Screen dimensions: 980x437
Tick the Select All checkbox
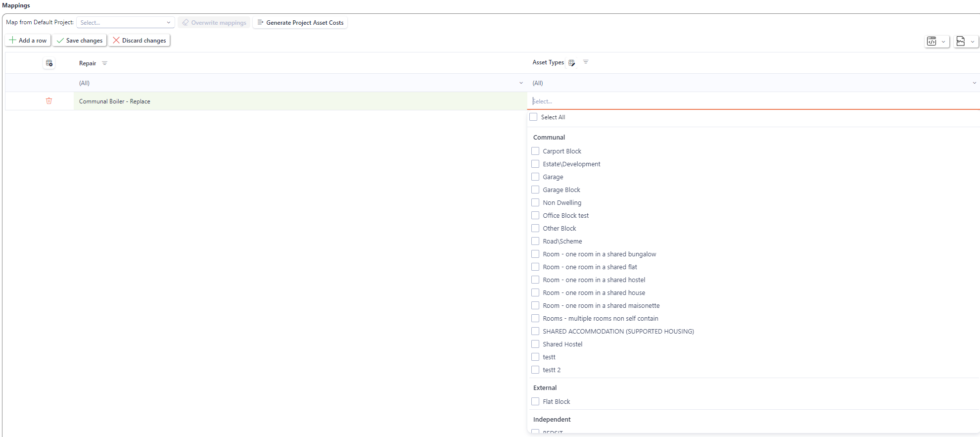click(x=533, y=117)
